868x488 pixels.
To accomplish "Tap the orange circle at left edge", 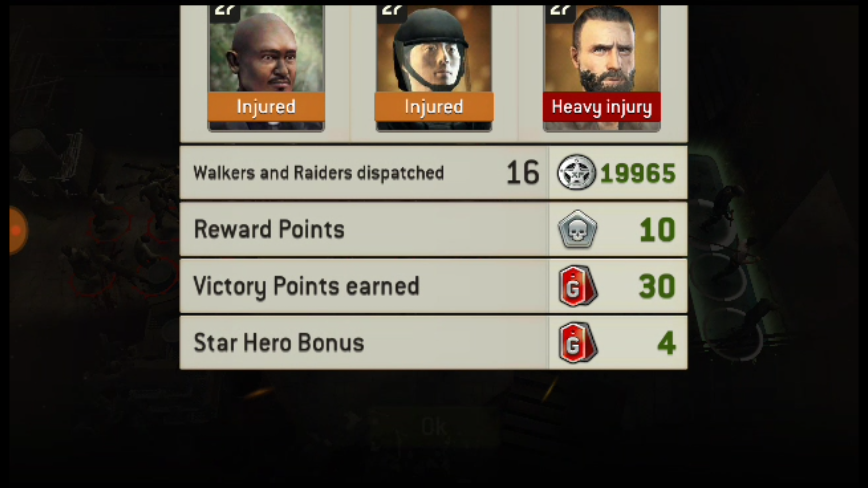I will (x=18, y=230).
